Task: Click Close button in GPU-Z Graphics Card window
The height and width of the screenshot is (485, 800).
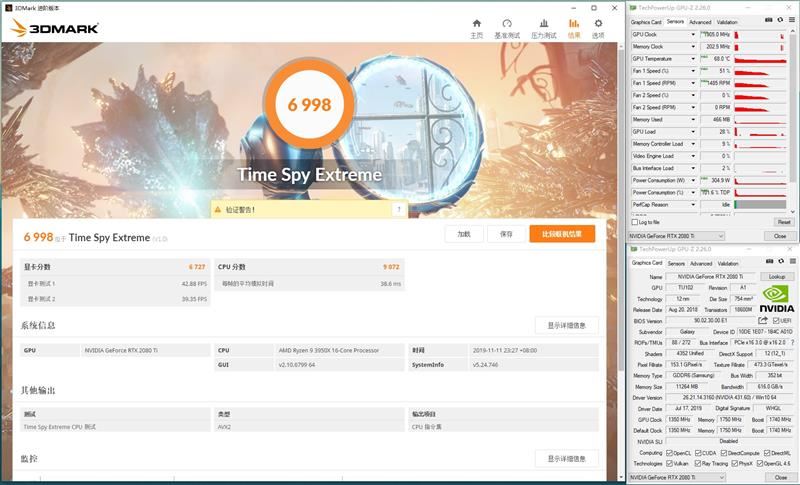Action: pyautogui.click(x=781, y=477)
